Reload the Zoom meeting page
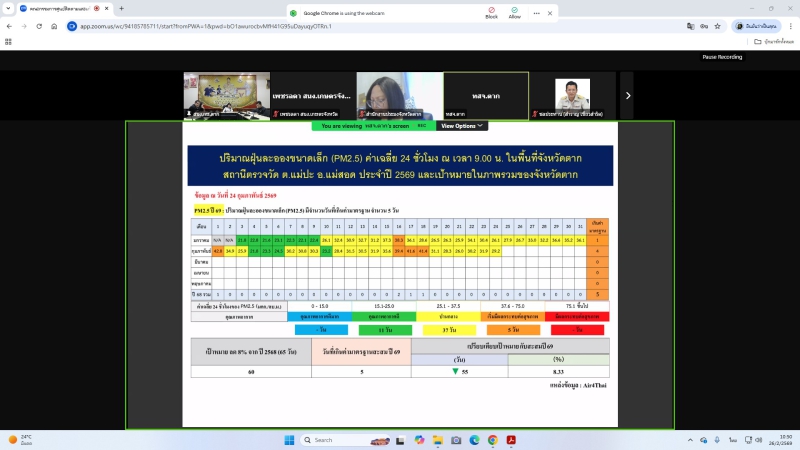800x450 pixels. [39, 26]
